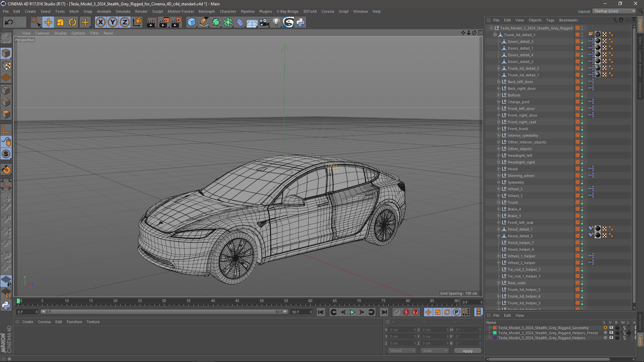The height and width of the screenshot is (362, 644).
Task: Toggle solo for Rigged_Geometry layer
Action: click(605, 328)
